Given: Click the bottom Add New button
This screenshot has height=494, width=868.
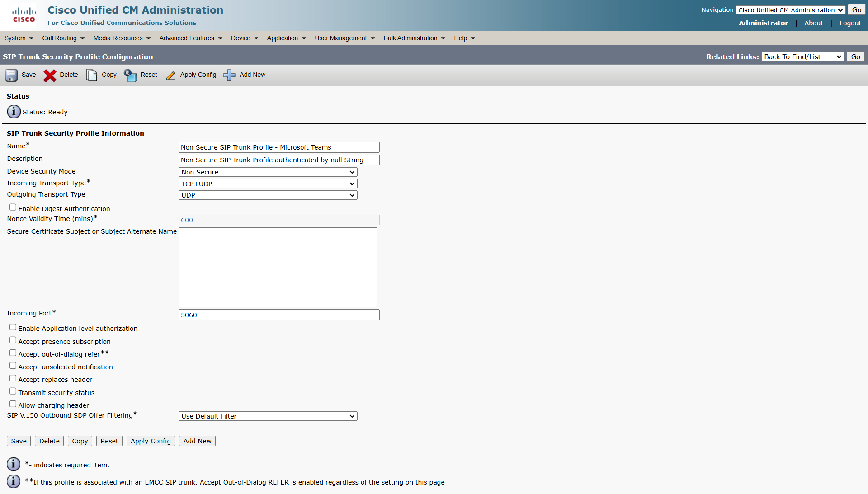Looking at the screenshot, I should (x=198, y=441).
